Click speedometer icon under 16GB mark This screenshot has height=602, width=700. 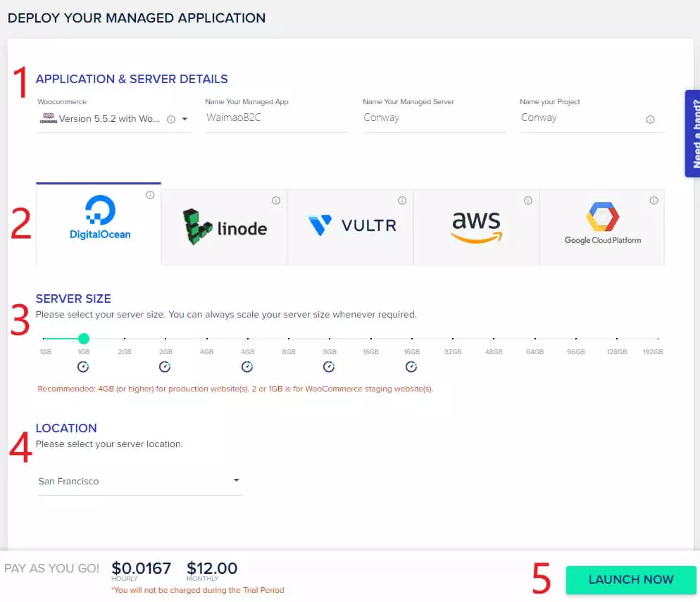[411, 367]
